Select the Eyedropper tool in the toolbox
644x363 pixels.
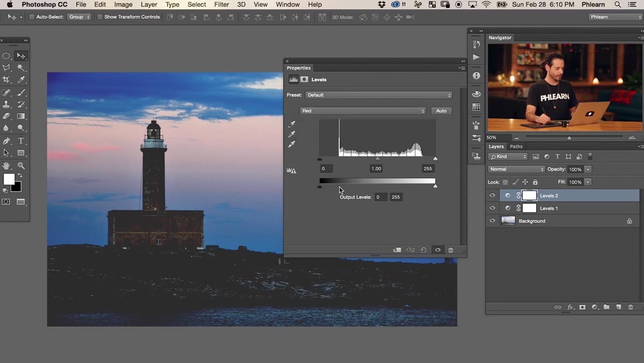click(21, 79)
